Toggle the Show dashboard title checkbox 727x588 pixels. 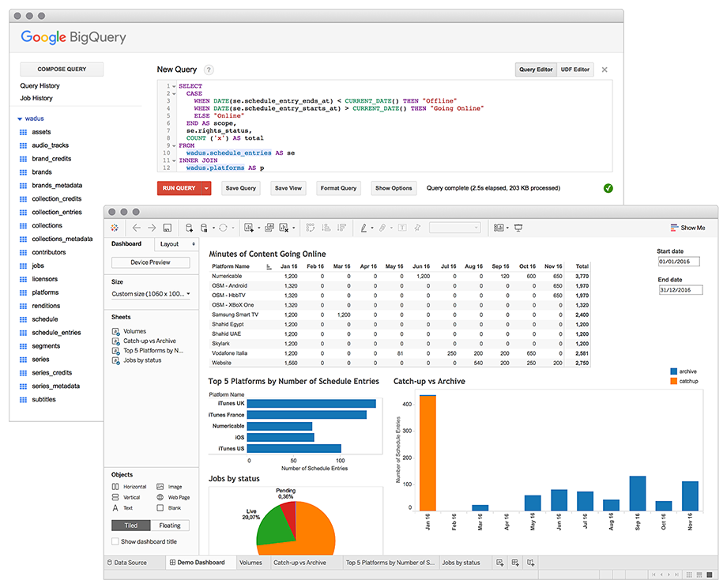(x=115, y=541)
